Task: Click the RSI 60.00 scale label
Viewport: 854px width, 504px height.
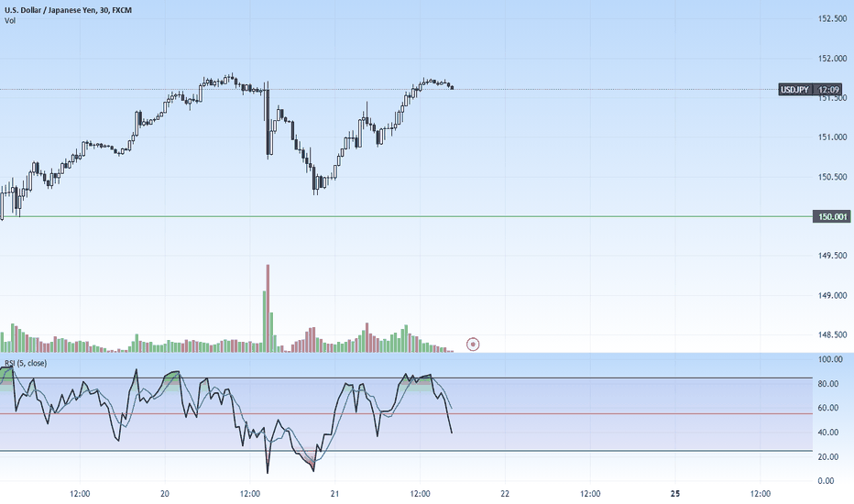Action: [827, 408]
